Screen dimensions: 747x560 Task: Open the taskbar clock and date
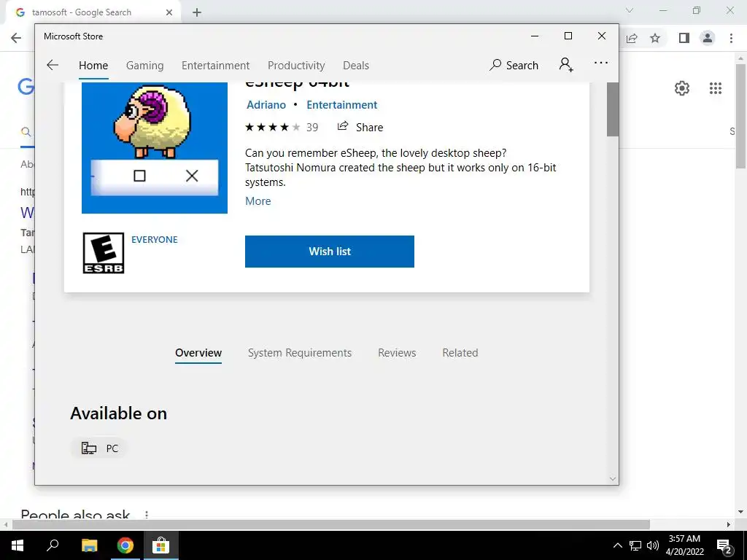coord(684,545)
